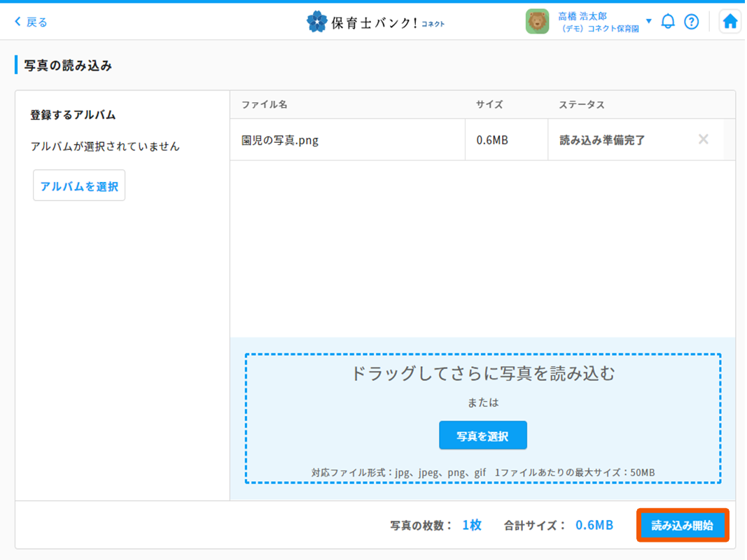Select the 園児の写真.png file name

(280, 140)
